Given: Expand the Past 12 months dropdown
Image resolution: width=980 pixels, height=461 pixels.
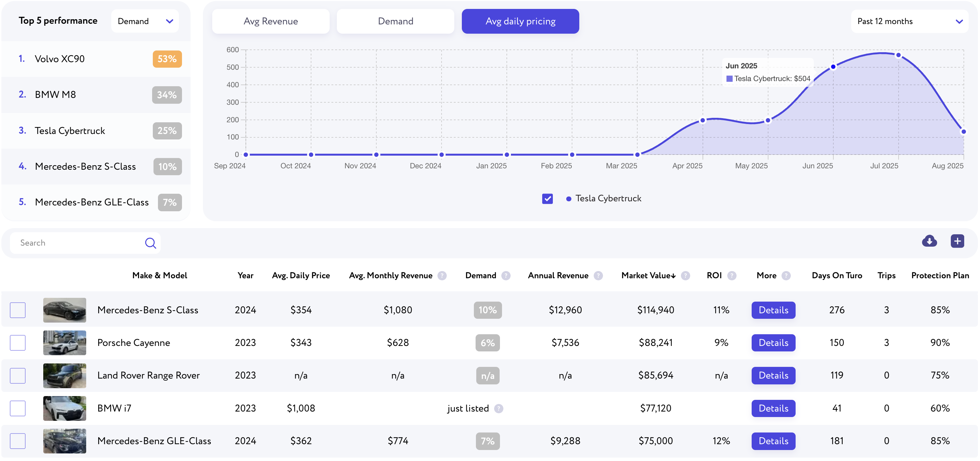Looking at the screenshot, I should pos(909,21).
